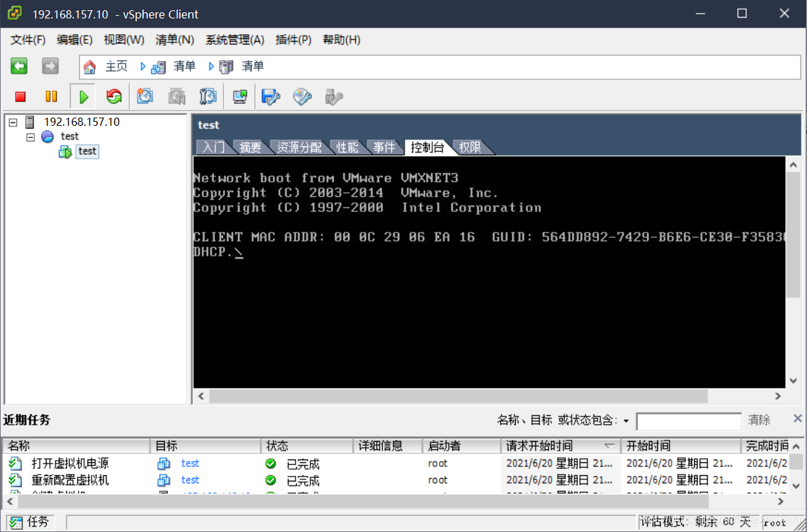The height and width of the screenshot is (532, 807).
Task: Click the recent tasks filter text field
Action: tap(689, 421)
